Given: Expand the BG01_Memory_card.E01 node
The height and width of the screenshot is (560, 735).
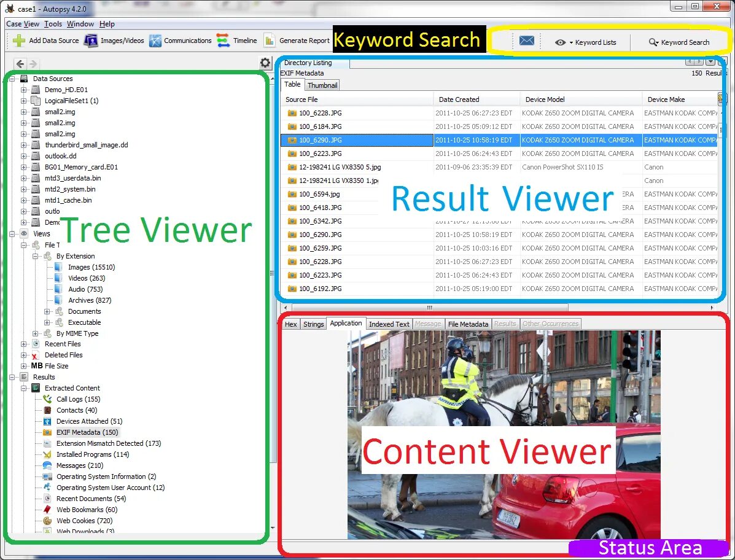Looking at the screenshot, I should point(23,167).
